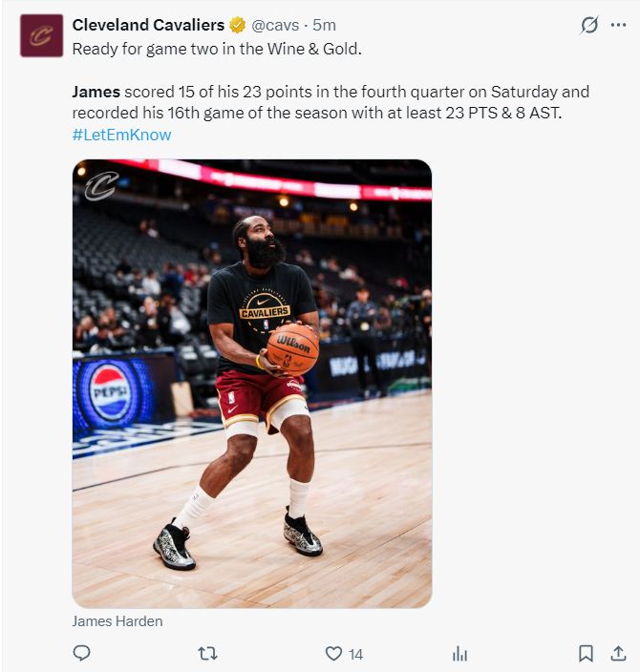Reply to the Cavaliers post

tap(82, 653)
